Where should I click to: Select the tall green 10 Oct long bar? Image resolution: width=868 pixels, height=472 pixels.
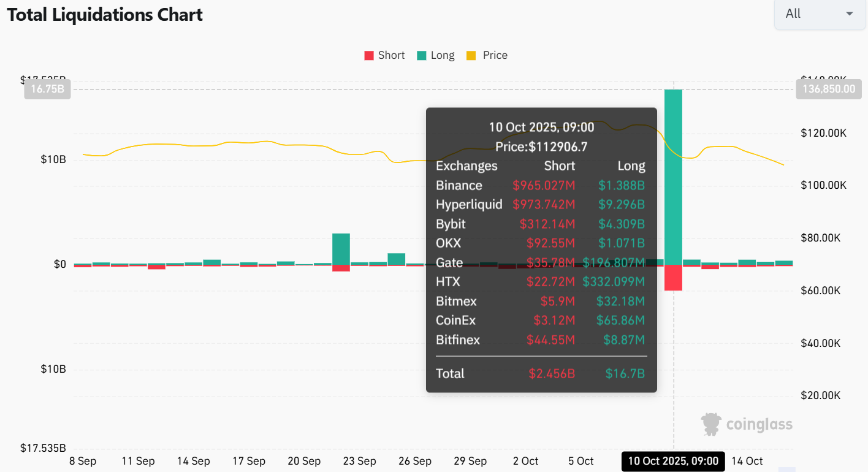(673, 177)
